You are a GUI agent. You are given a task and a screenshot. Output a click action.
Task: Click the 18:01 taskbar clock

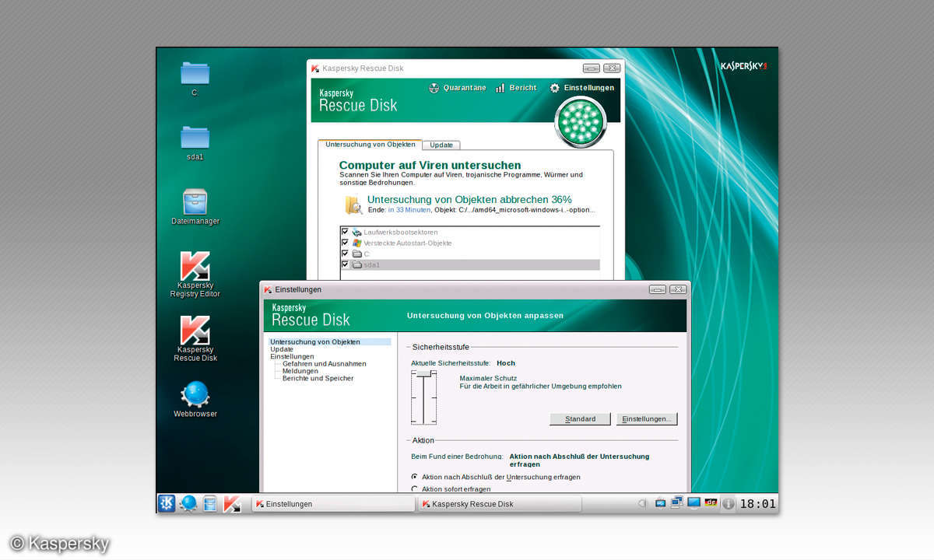tap(757, 504)
